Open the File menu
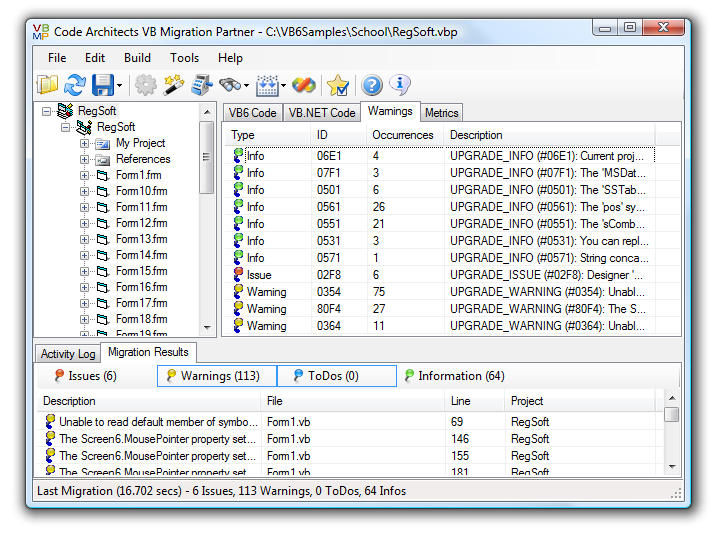721x540 pixels. point(57,58)
